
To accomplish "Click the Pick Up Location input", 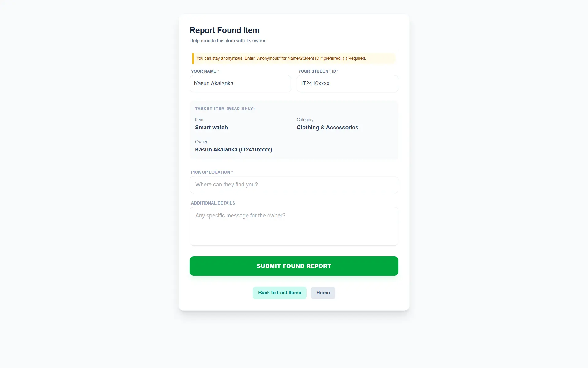I will (294, 185).
